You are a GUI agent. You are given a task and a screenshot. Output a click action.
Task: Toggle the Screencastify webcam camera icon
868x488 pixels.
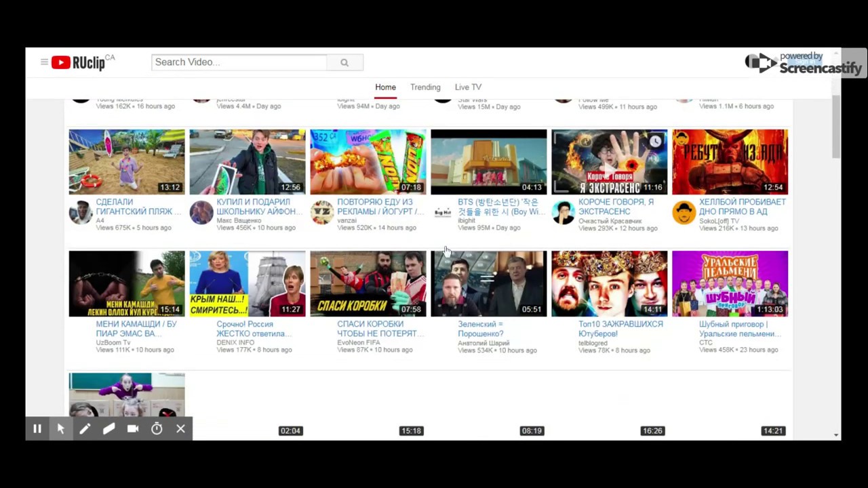pos(133,429)
